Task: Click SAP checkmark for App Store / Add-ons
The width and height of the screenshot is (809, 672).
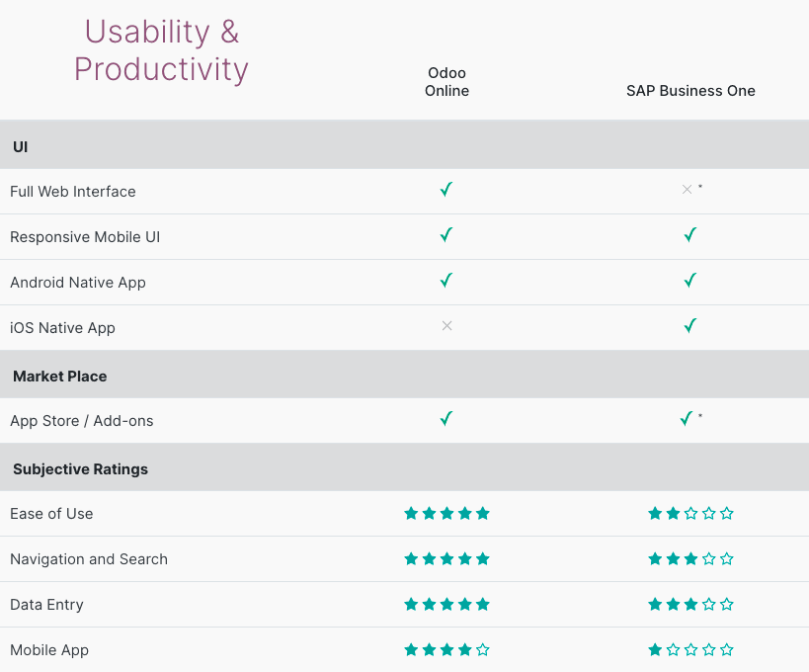Action: point(687,419)
